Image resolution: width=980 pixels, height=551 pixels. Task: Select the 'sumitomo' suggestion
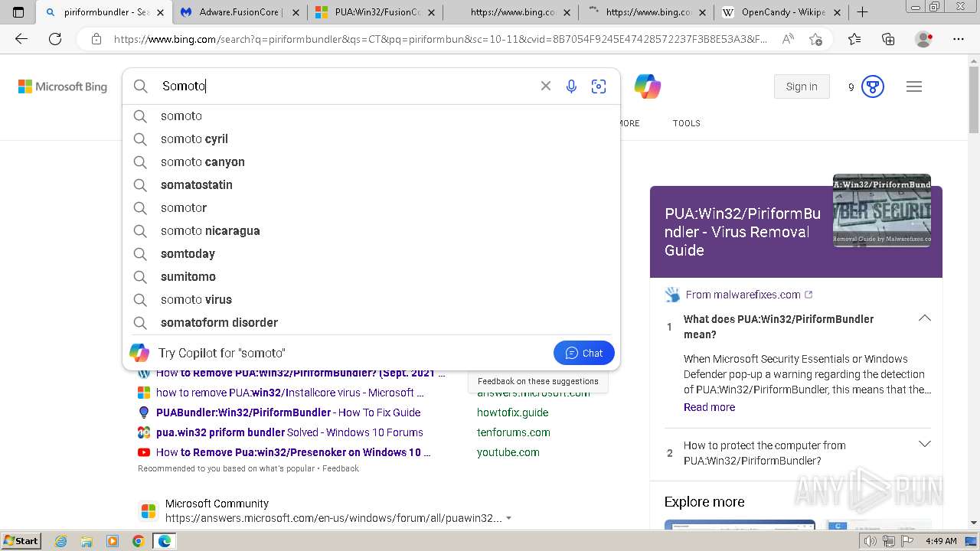tap(371, 276)
